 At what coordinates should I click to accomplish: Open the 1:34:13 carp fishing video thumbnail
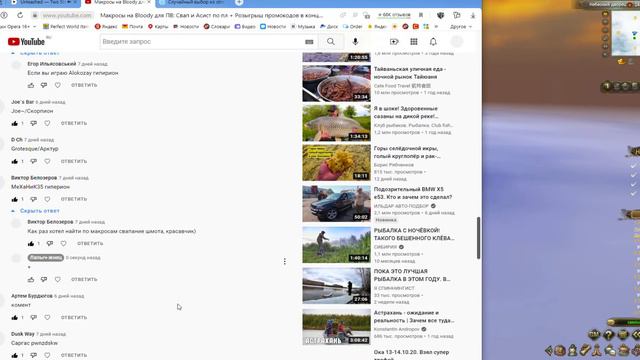point(336,123)
